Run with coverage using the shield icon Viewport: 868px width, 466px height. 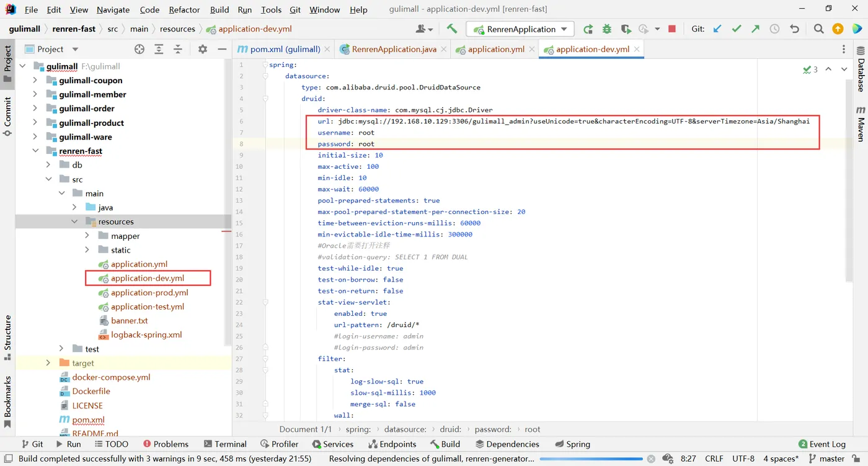[x=626, y=29]
